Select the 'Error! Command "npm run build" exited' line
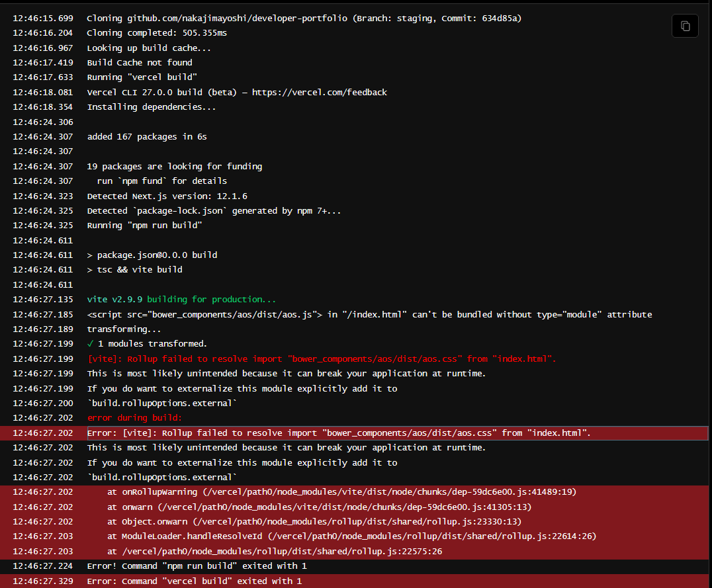This screenshot has height=588, width=712. click(197, 566)
